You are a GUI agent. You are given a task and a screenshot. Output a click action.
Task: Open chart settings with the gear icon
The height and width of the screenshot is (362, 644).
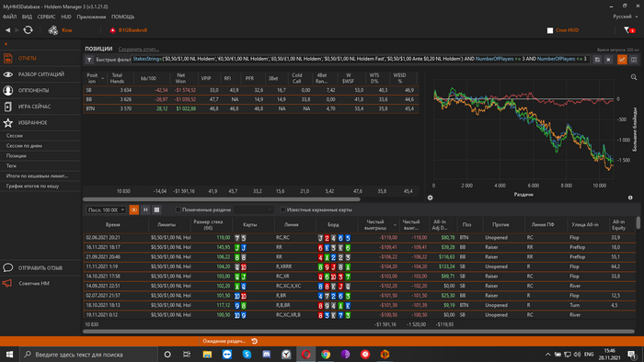[430, 198]
